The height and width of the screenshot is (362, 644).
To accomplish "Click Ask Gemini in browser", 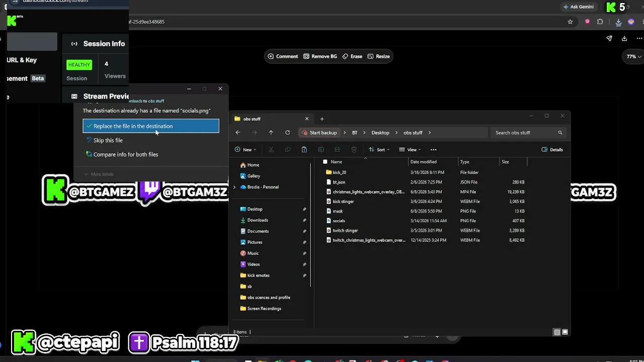I will 579,7.
